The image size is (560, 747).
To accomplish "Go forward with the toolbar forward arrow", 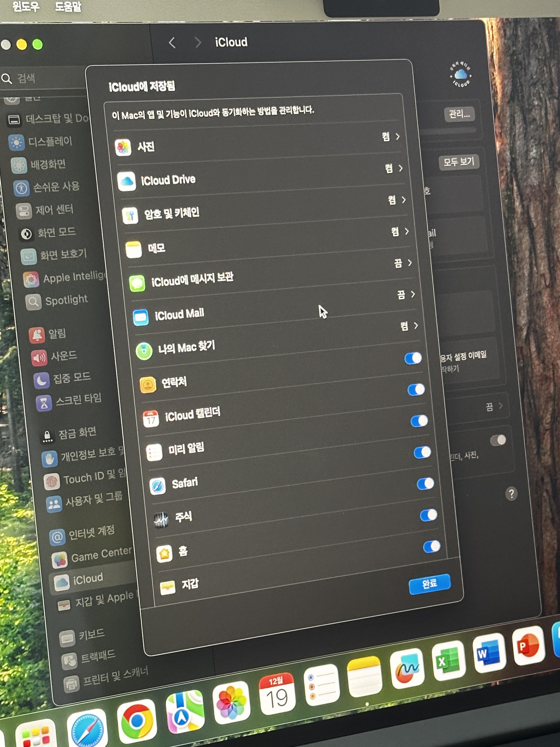I will click(x=198, y=43).
